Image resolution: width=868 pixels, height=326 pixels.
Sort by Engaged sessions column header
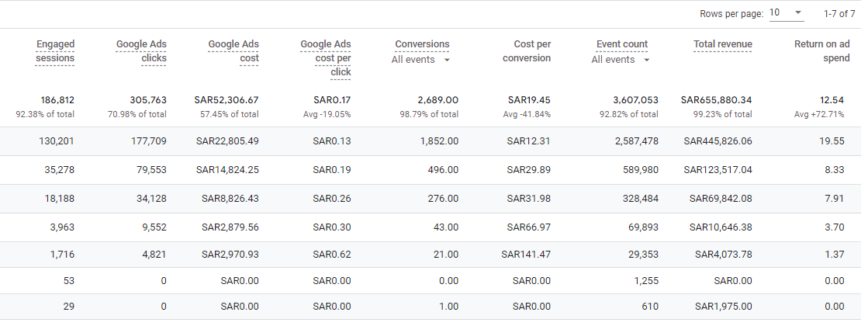click(x=55, y=50)
